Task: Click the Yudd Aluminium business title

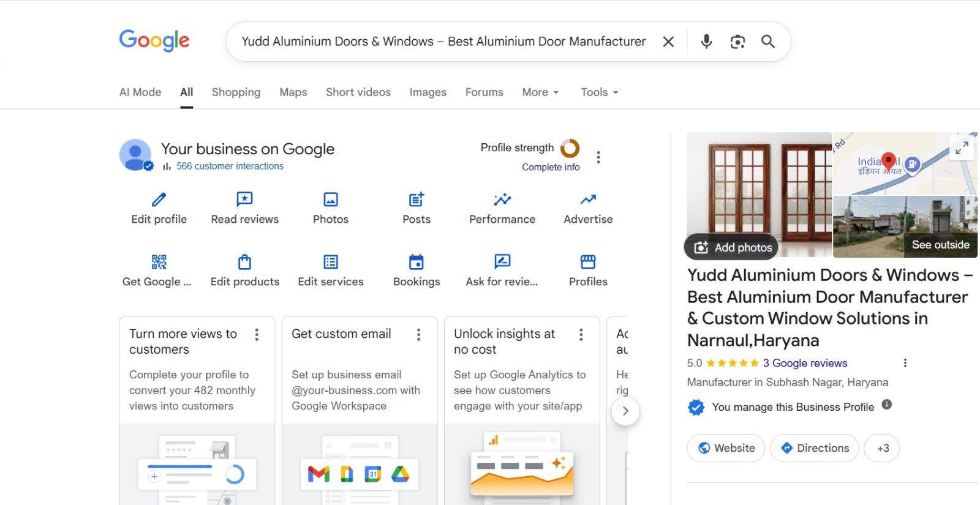Action: click(829, 307)
